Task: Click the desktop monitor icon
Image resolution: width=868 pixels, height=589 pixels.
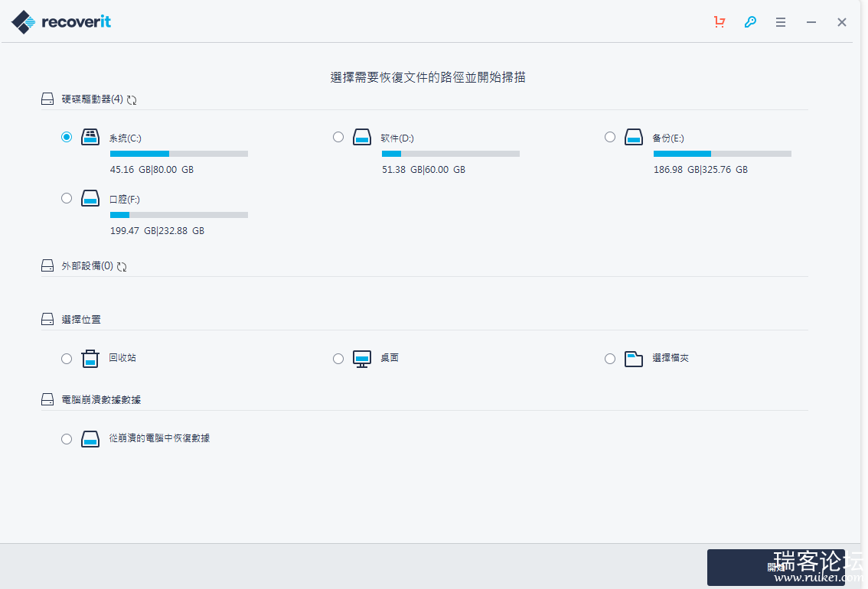Action: click(362, 359)
